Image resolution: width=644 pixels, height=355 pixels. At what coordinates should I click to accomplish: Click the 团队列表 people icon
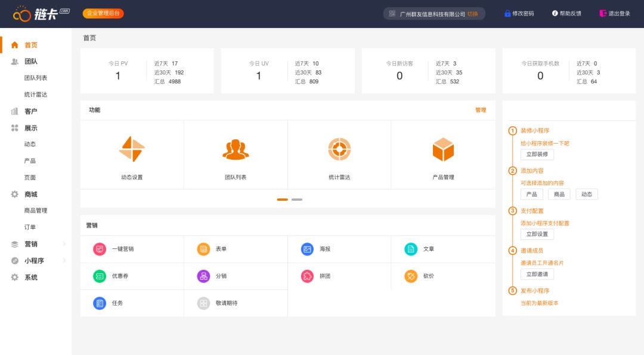(x=236, y=150)
